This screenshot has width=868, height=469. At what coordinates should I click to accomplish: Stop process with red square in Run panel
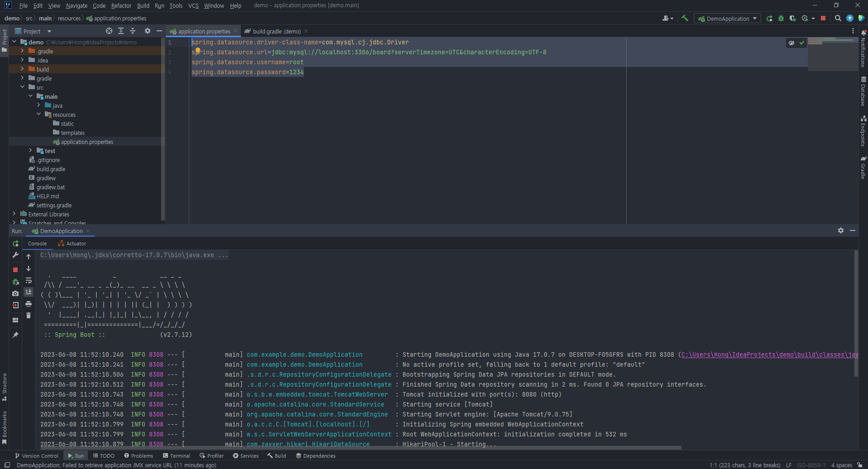click(15, 269)
